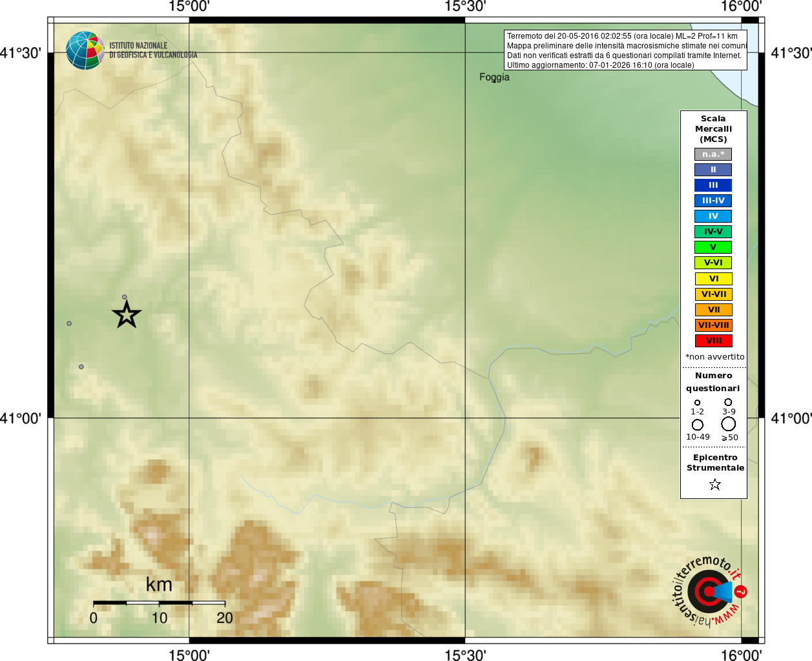Viewport: 812px width, 661px height.
Task: Click the orange VII legend swatch
Action: (714, 310)
